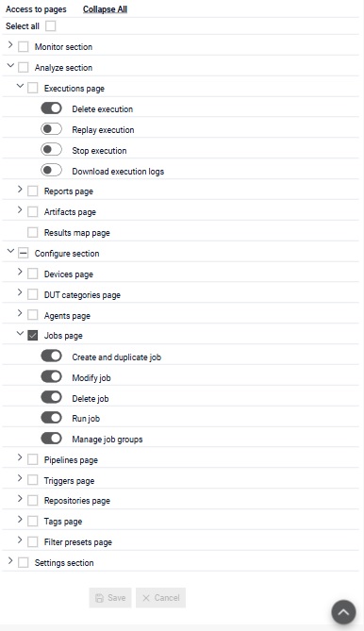Check the Results map page checkbox

point(33,232)
